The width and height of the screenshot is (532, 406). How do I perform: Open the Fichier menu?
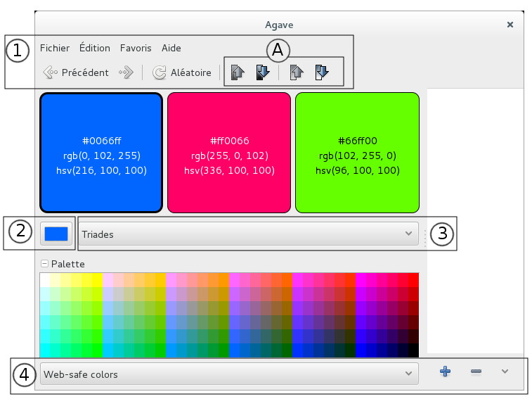coord(55,49)
